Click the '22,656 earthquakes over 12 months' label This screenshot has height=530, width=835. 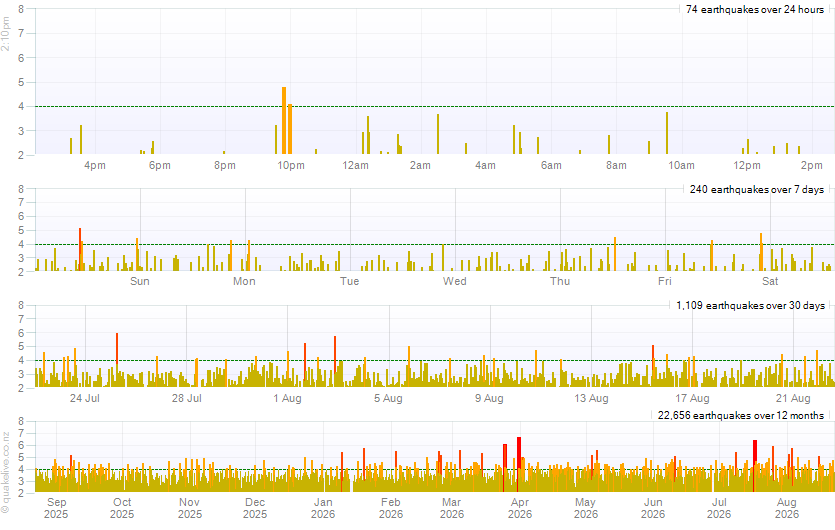[741, 415]
